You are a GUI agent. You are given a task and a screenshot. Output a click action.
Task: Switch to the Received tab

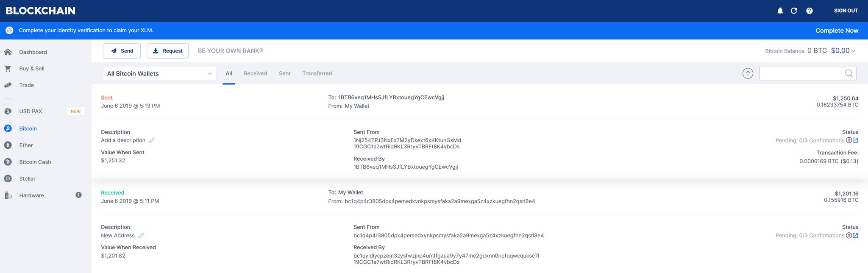coord(255,73)
